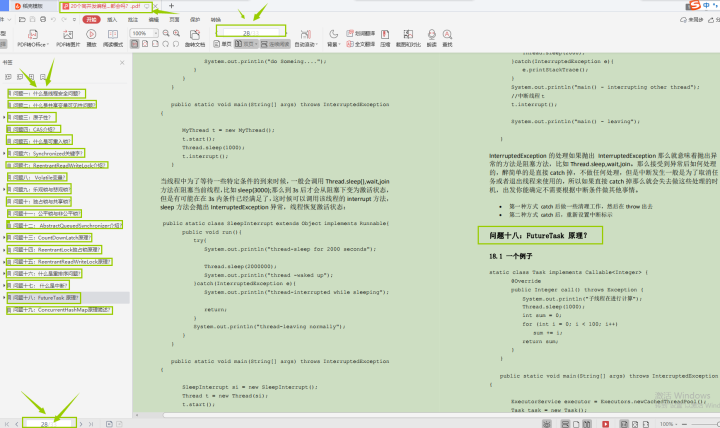Open the 转换 ribbon tab
This screenshot has width=720, height=428.
click(215, 20)
